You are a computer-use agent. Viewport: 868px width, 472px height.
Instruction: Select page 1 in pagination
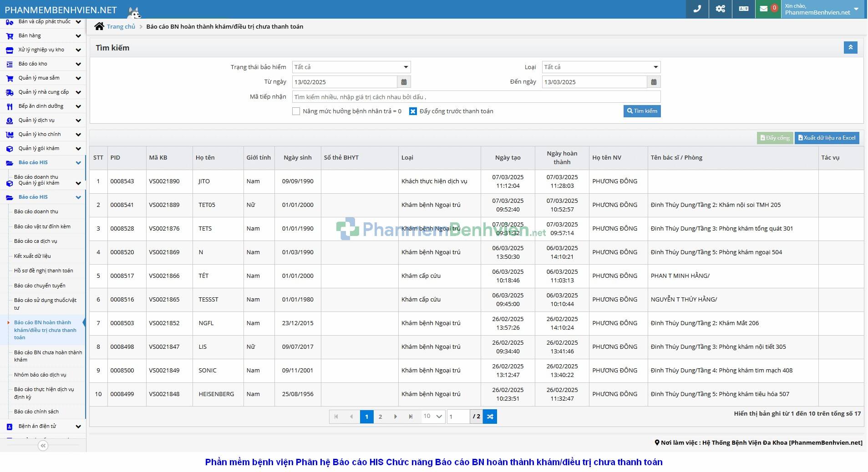point(366,416)
